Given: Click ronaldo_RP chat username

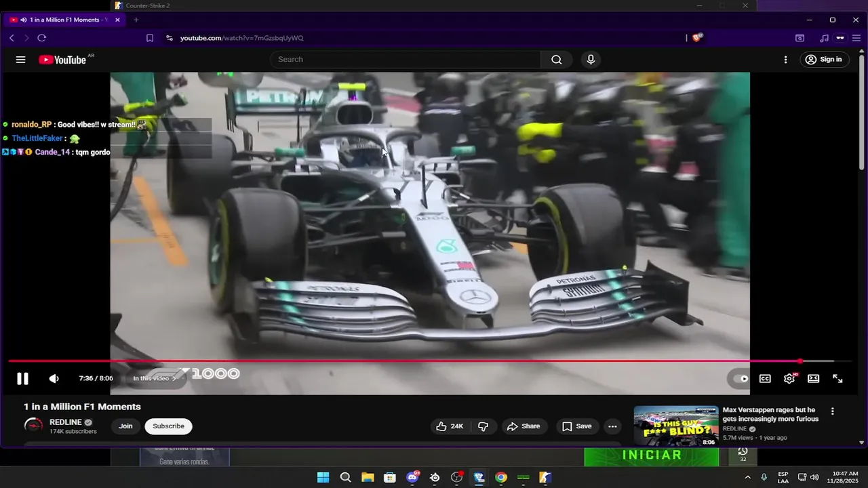Looking at the screenshot, I should click(31, 125).
